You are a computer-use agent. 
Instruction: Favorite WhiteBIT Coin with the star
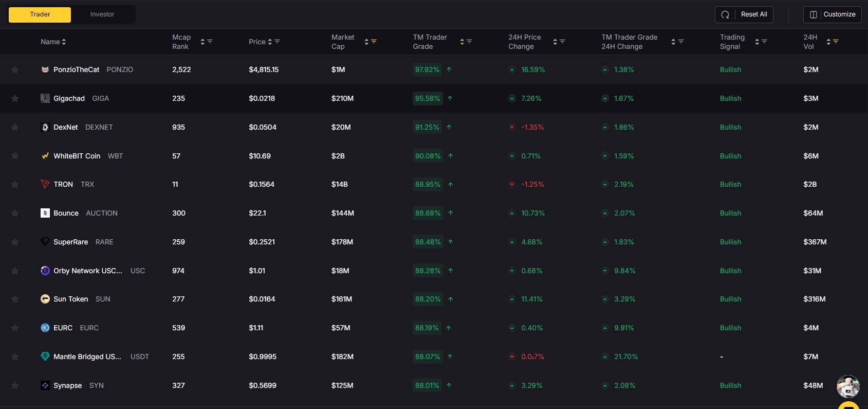[x=15, y=155]
